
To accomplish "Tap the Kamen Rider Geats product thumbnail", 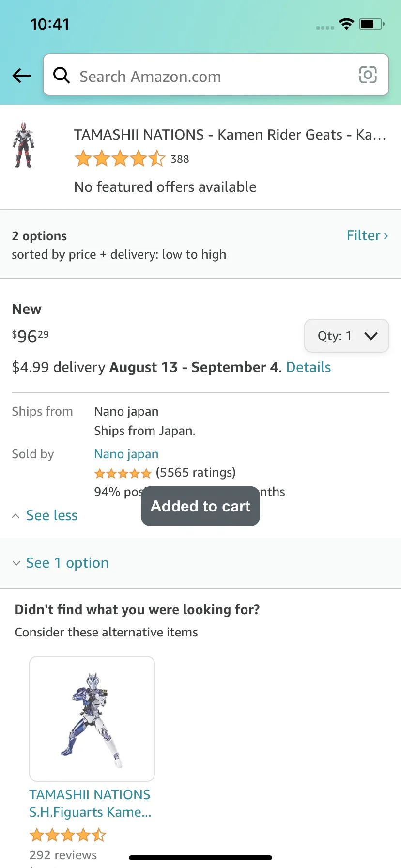I will click(23, 145).
